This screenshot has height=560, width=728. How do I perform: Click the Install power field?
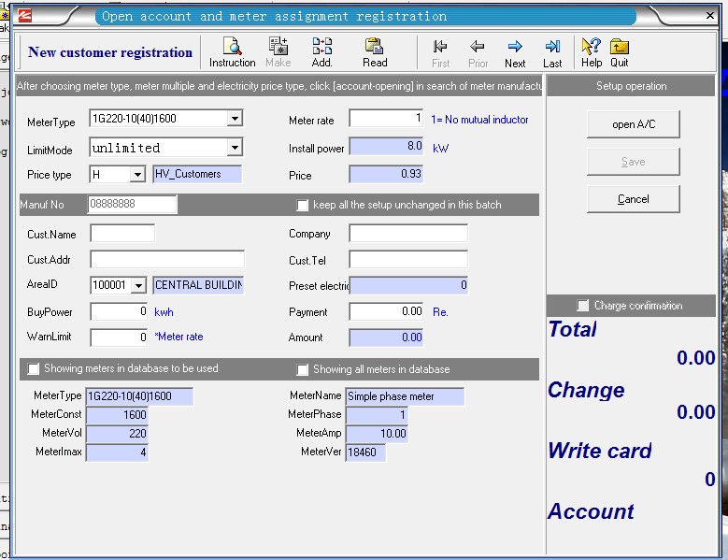coord(386,146)
